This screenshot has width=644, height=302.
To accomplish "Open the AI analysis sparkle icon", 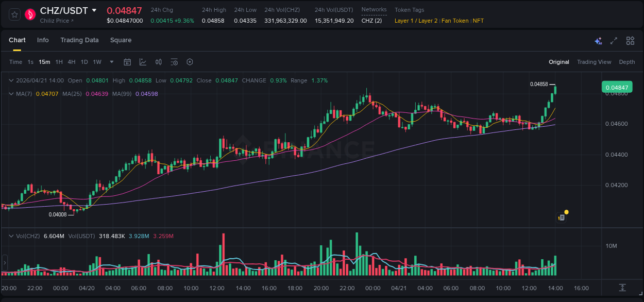I will point(598,40).
